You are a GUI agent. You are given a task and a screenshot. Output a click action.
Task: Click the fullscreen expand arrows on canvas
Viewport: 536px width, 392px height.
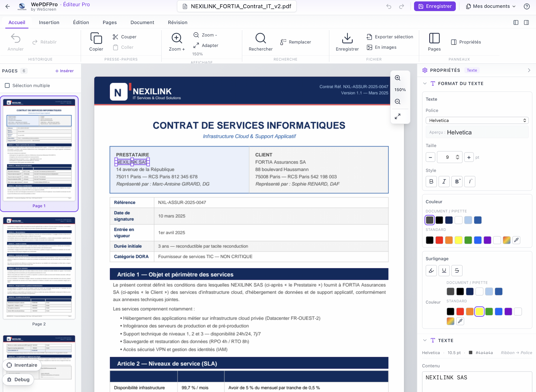coord(398,116)
